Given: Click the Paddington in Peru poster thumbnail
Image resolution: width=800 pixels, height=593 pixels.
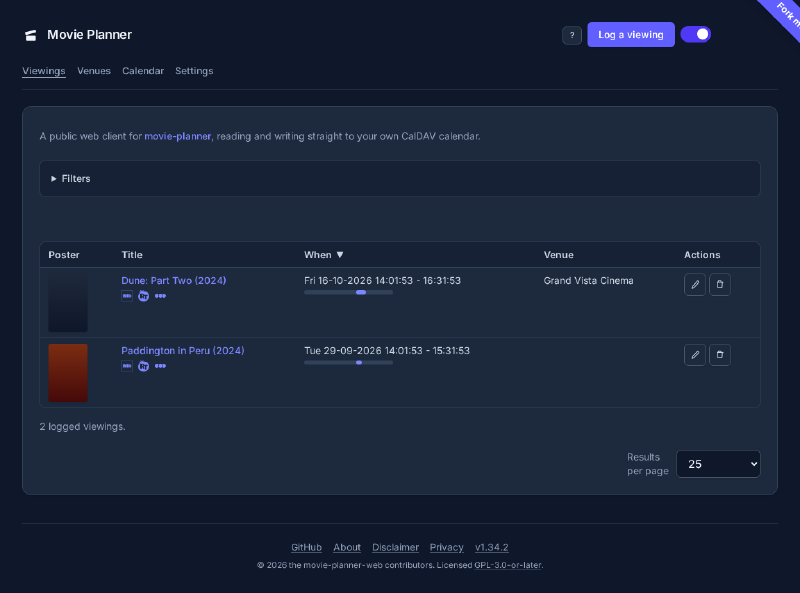Looking at the screenshot, I should point(68,373).
